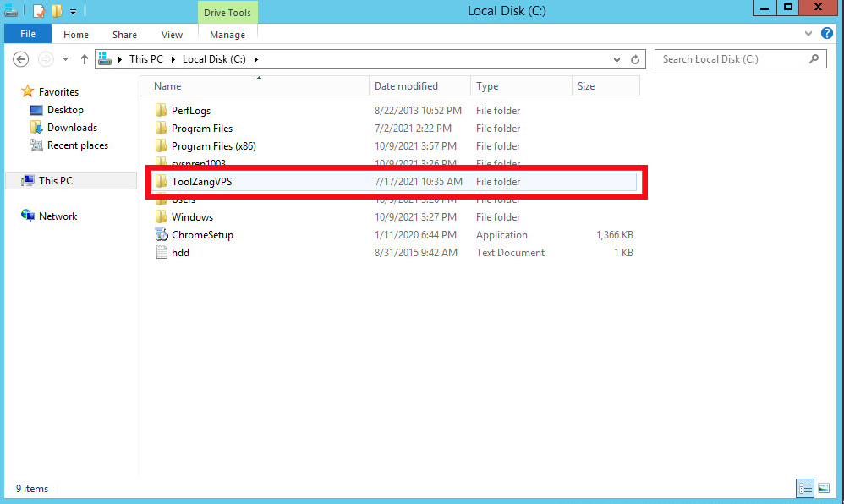Click This PC in the address breadcrumb
This screenshot has width=844, height=504.
pyautogui.click(x=145, y=59)
